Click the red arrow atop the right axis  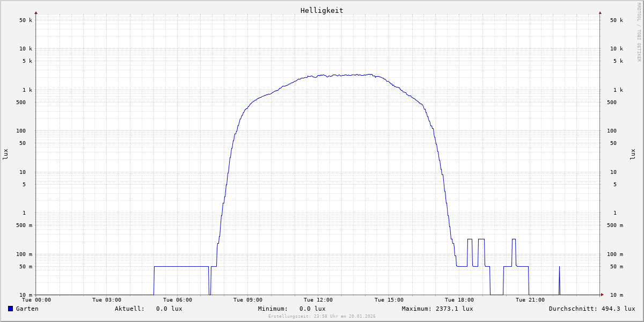point(600,12)
